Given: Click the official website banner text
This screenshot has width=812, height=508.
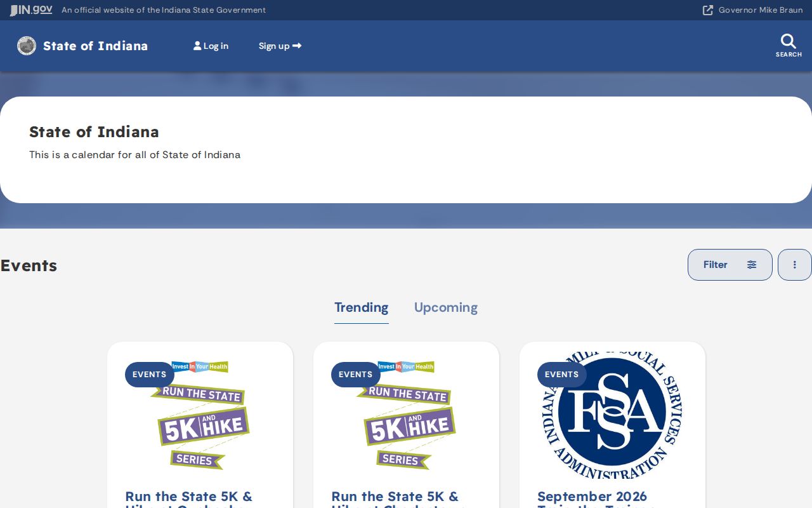Looking at the screenshot, I should click(x=164, y=10).
